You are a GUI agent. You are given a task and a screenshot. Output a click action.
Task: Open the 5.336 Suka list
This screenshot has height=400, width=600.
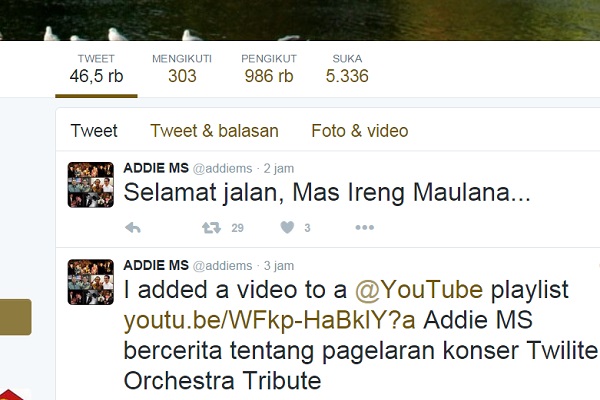(x=347, y=69)
